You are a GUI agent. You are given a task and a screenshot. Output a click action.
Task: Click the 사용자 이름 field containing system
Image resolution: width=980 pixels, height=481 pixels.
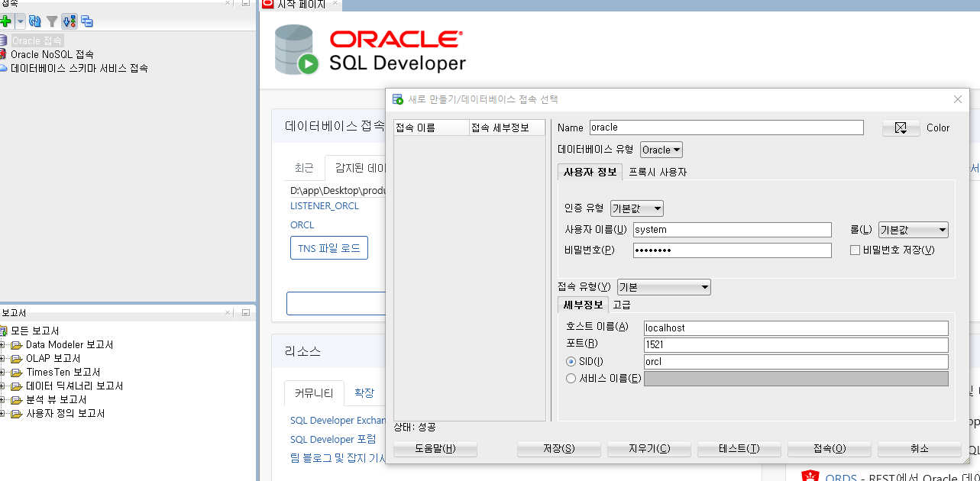[x=732, y=230]
